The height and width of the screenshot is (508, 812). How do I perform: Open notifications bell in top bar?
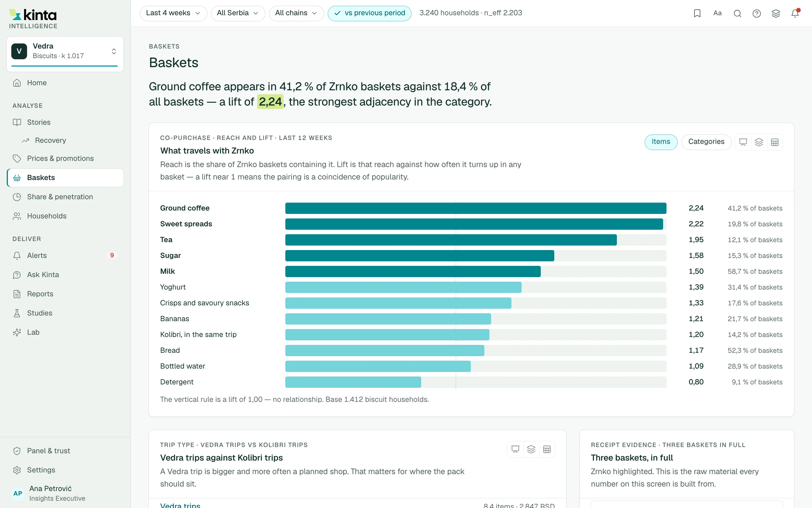point(795,13)
